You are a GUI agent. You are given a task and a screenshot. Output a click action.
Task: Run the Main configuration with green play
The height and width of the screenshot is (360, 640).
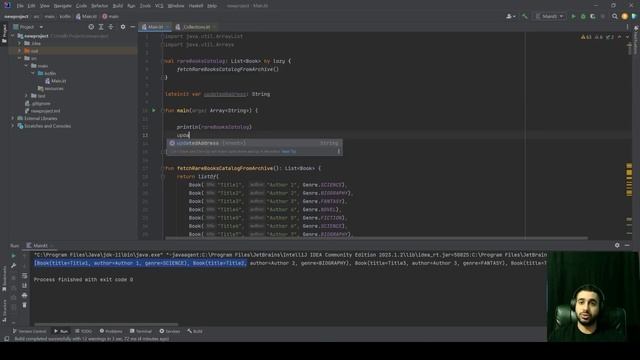(573, 16)
